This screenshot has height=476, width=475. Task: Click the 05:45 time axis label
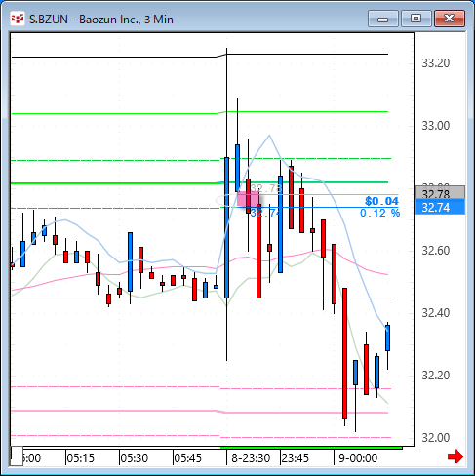point(188,458)
